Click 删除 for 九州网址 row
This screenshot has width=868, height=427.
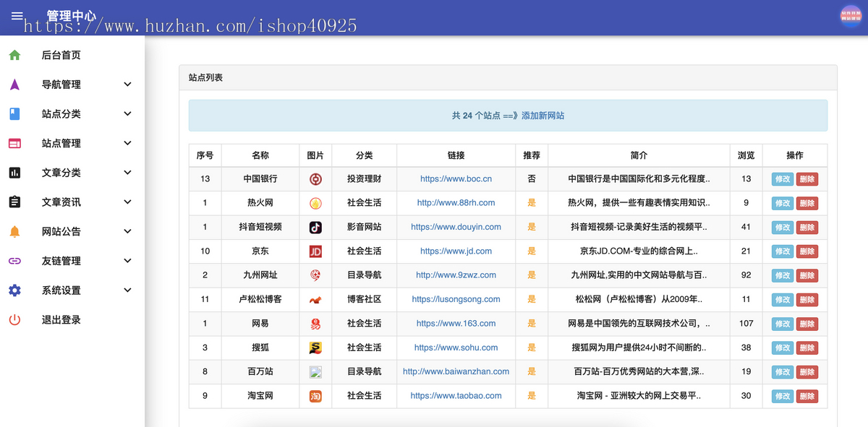[x=807, y=276]
